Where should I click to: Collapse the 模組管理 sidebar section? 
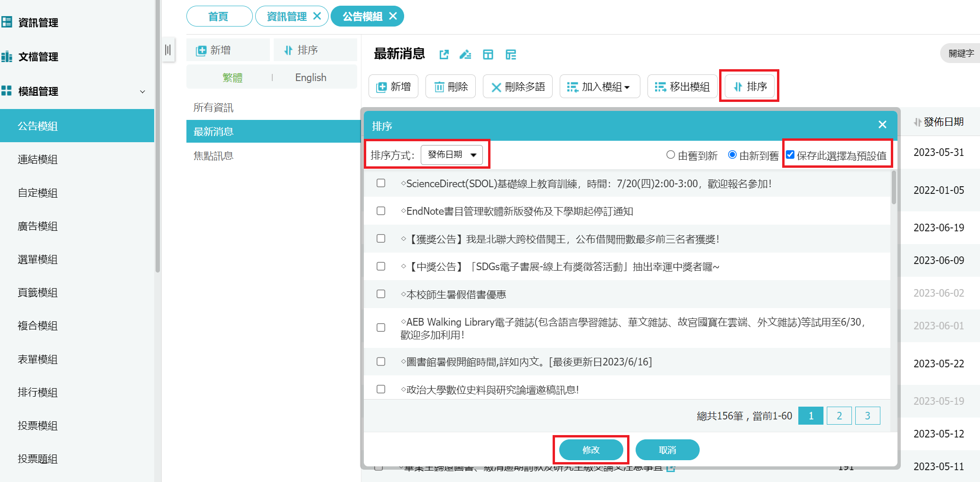[142, 91]
